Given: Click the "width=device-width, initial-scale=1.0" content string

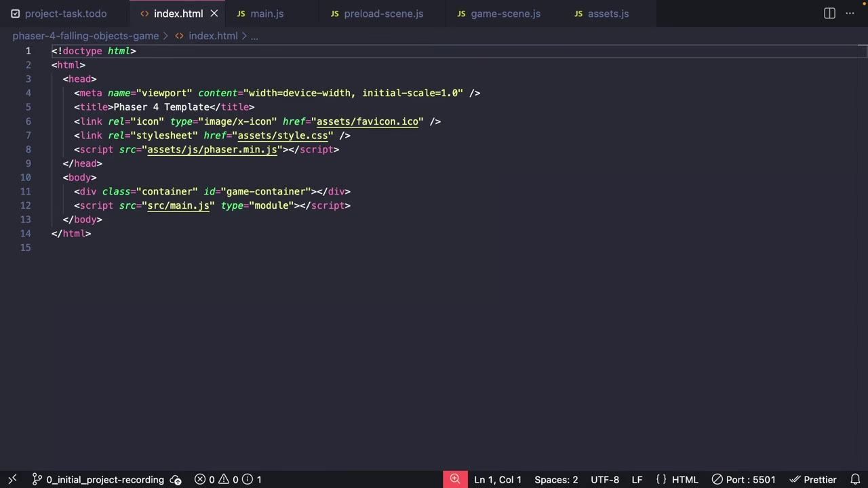Looking at the screenshot, I should point(353,93).
